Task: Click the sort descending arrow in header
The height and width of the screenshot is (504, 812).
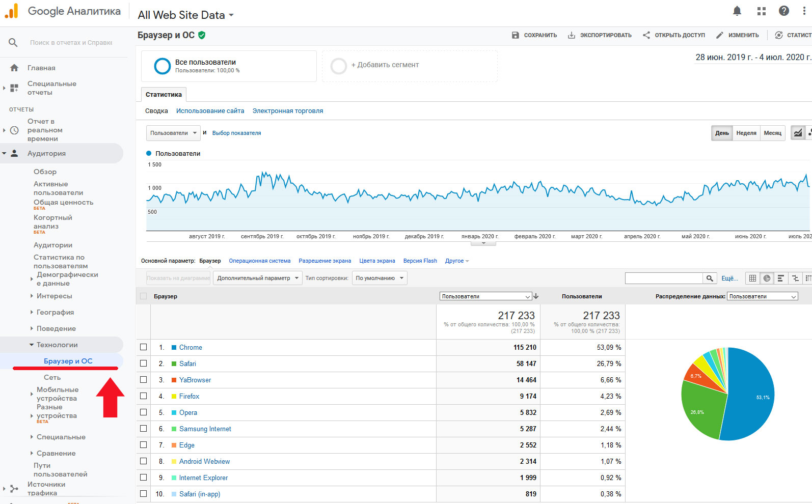Action: pos(536,296)
